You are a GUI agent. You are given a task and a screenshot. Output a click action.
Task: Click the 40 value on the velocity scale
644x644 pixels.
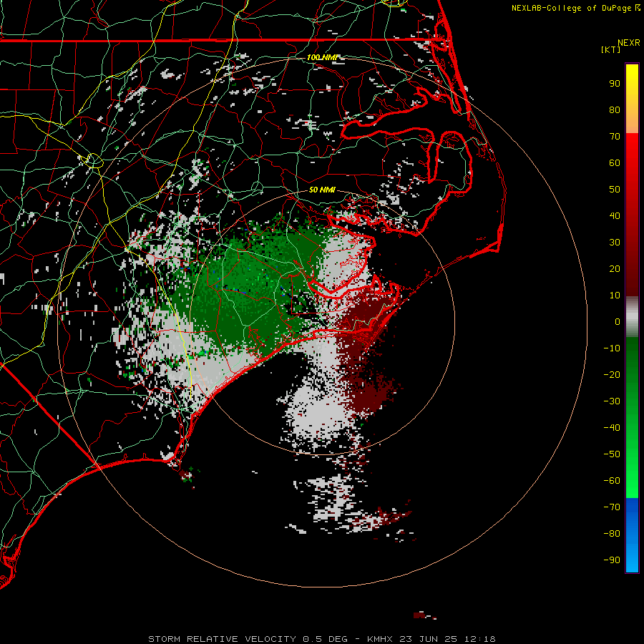point(615,215)
